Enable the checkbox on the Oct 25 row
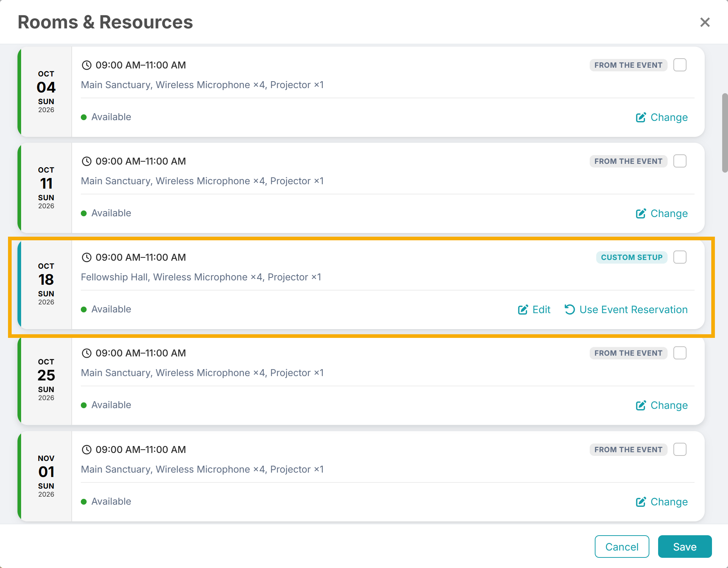 point(680,353)
